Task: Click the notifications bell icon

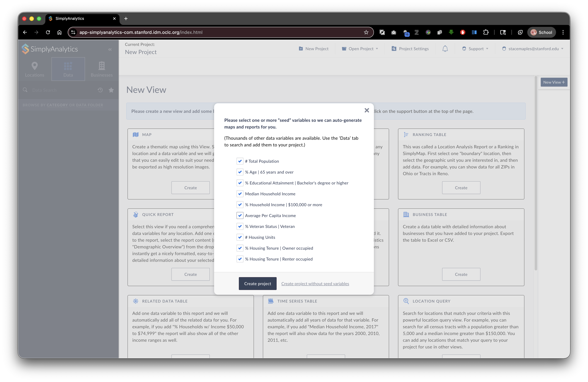Action: [445, 49]
